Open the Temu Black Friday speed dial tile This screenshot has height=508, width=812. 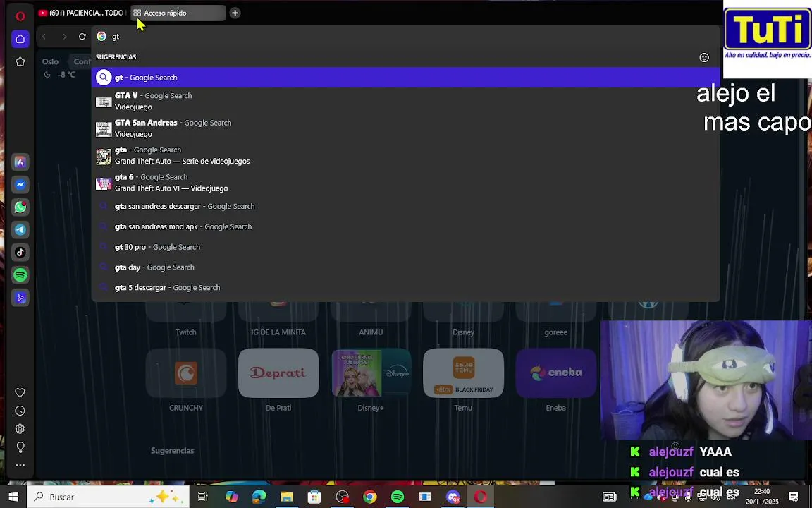(x=464, y=373)
